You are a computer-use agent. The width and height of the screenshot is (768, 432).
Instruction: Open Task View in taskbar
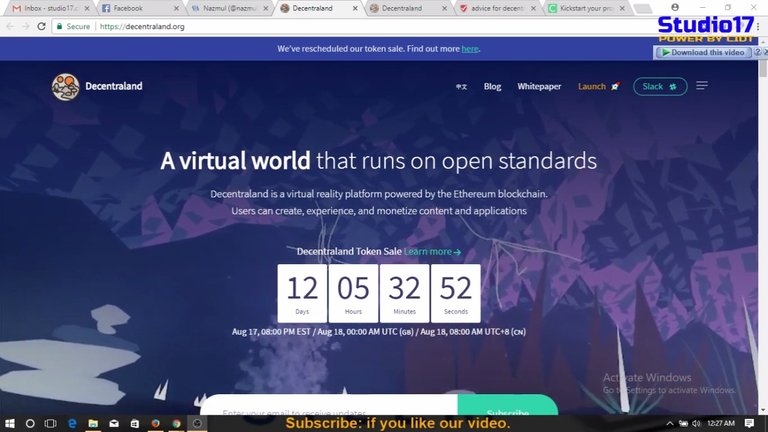50,423
